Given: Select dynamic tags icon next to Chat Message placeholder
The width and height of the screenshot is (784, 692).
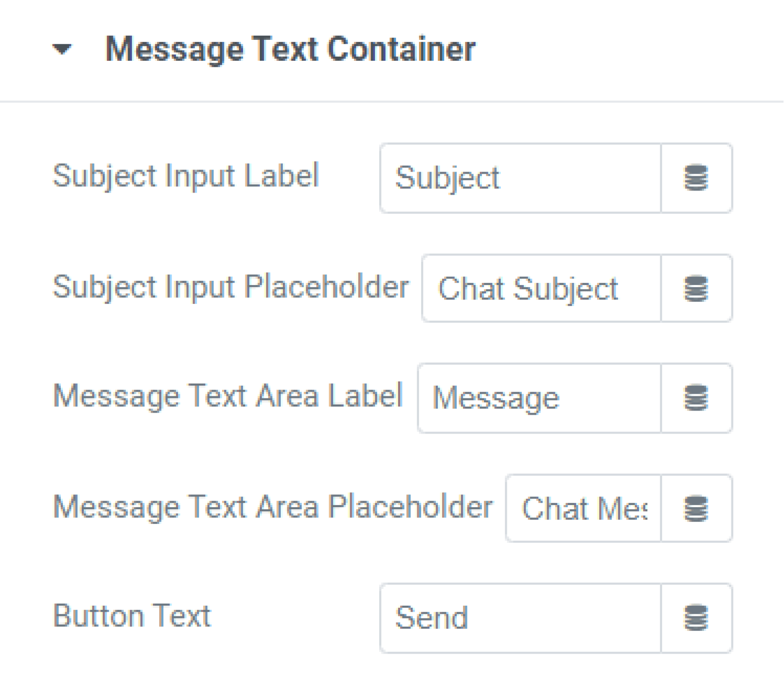Looking at the screenshot, I should click(x=696, y=509).
